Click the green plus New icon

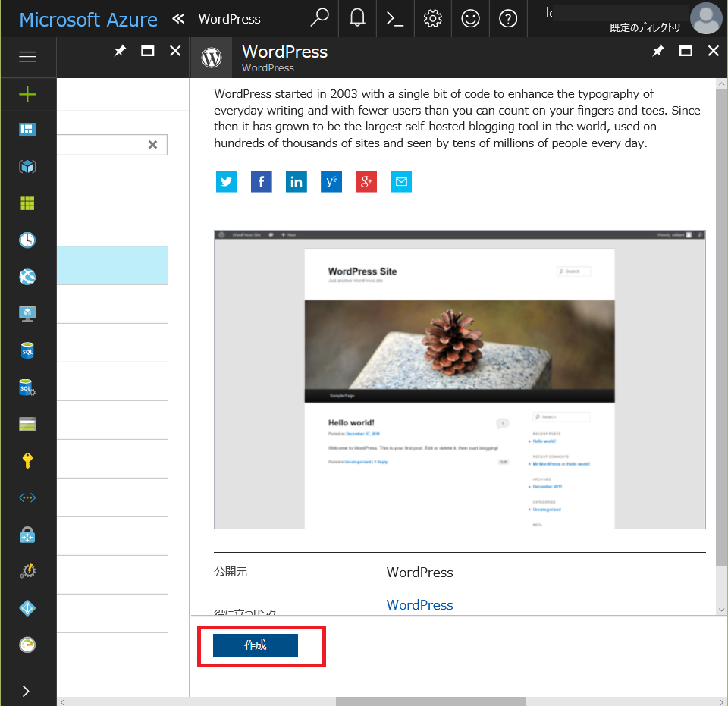click(x=27, y=94)
